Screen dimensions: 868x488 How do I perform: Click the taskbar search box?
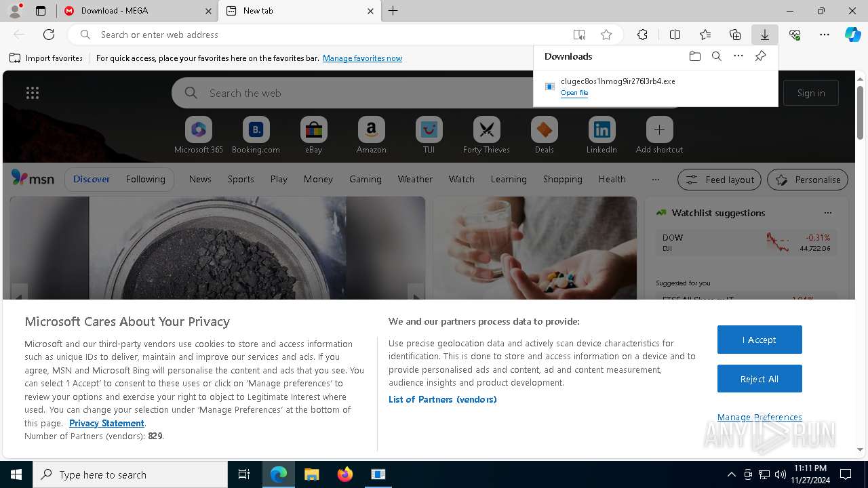[130, 474]
